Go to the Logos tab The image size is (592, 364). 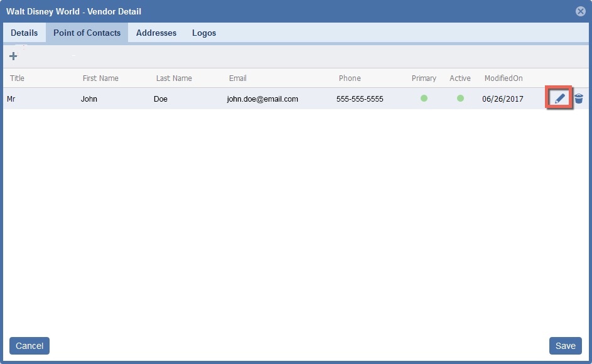pos(204,33)
